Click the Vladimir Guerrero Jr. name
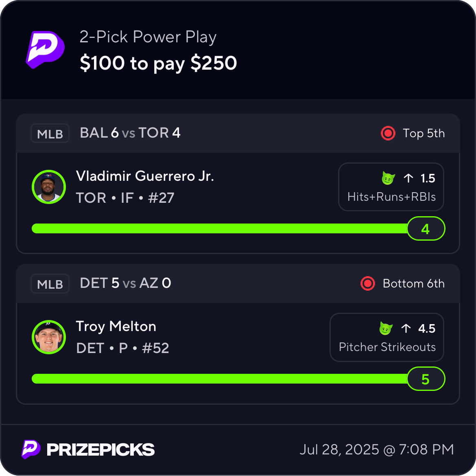The width and height of the screenshot is (476, 476). click(x=145, y=176)
